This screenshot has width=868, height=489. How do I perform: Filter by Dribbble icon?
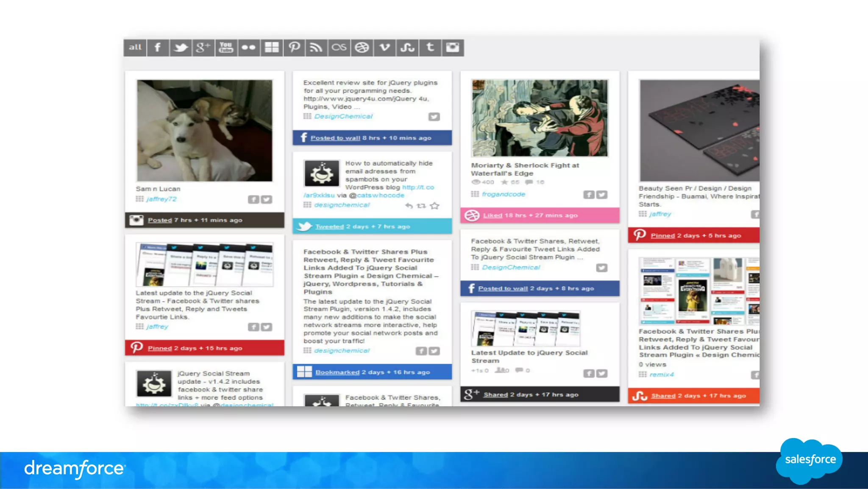click(x=362, y=48)
